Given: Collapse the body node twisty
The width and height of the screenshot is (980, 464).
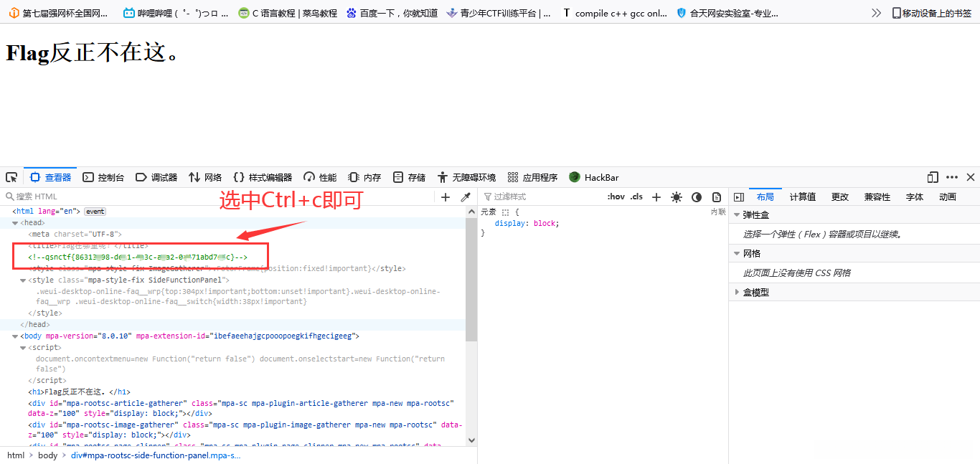Looking at the screenshot, I should click(x=15, y=336).
